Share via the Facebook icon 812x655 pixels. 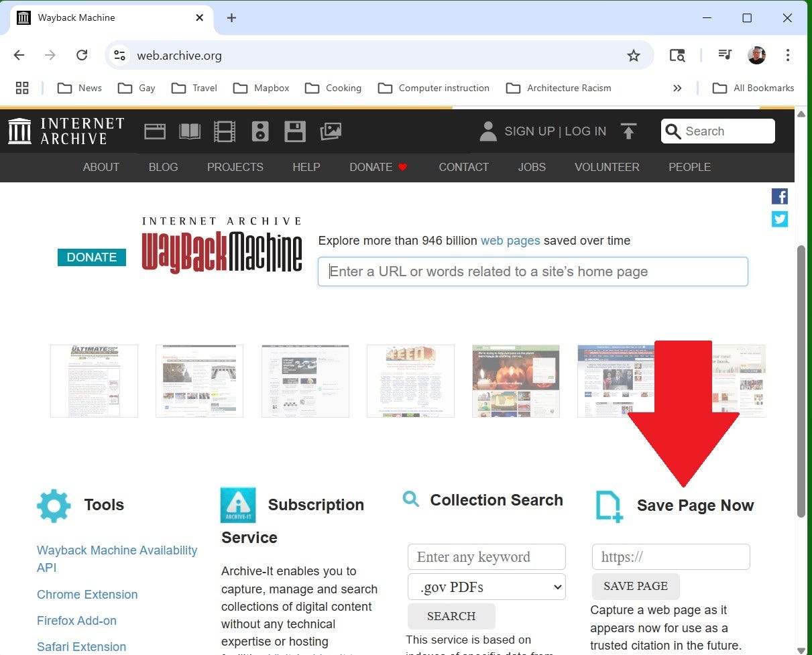click(780, 196)
